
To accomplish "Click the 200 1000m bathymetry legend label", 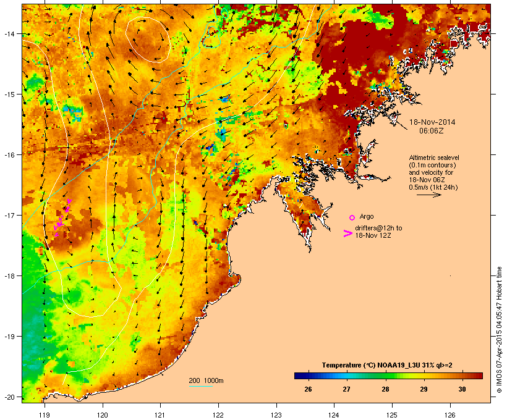I will point(206,380).
